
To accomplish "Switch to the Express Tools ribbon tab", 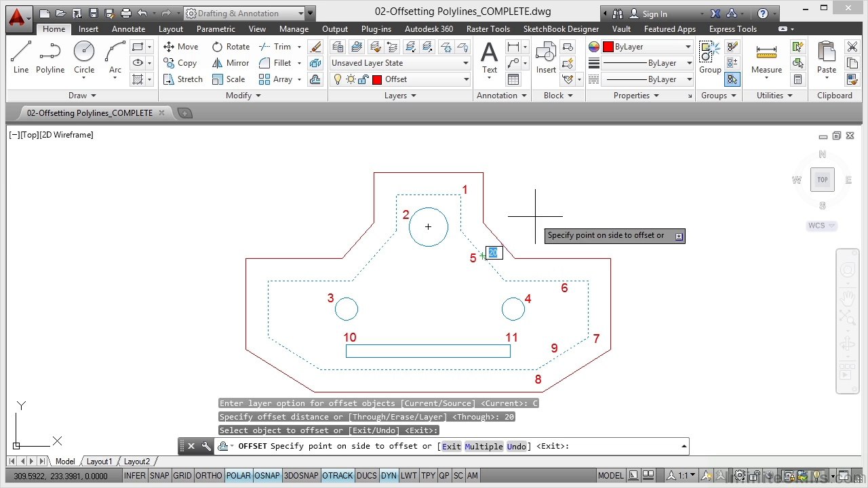I will [732, 29].
